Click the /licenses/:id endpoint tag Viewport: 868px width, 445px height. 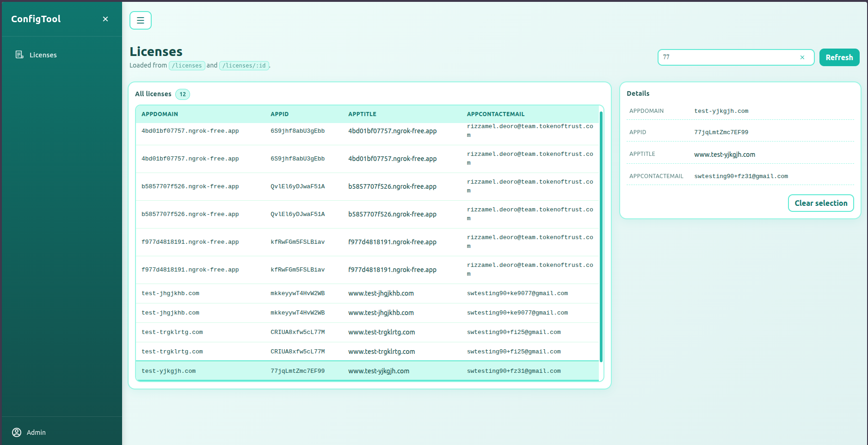point(244,66)
